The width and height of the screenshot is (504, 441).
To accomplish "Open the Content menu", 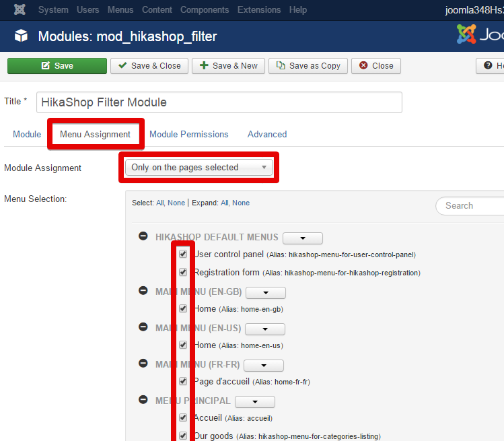I will pos(157,9).
